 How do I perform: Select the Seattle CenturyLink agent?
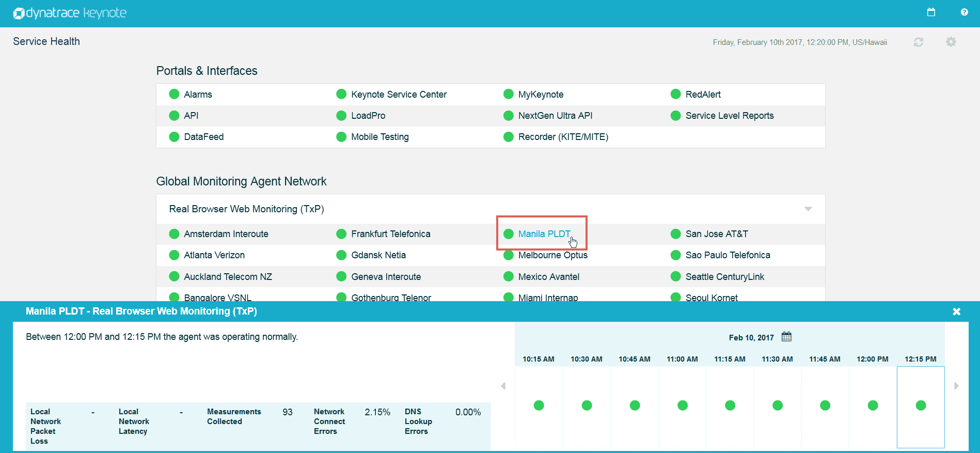[x=725, y=277]
